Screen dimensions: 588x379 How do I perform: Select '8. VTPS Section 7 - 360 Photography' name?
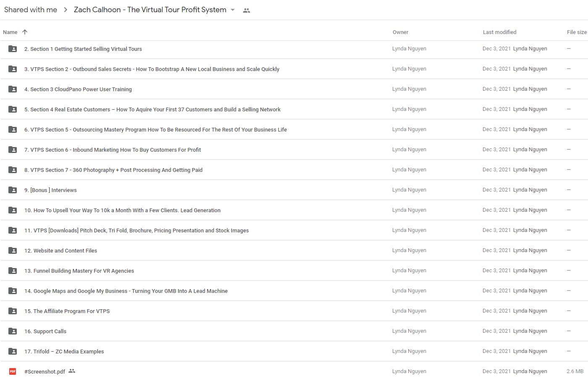click(113, 170)
